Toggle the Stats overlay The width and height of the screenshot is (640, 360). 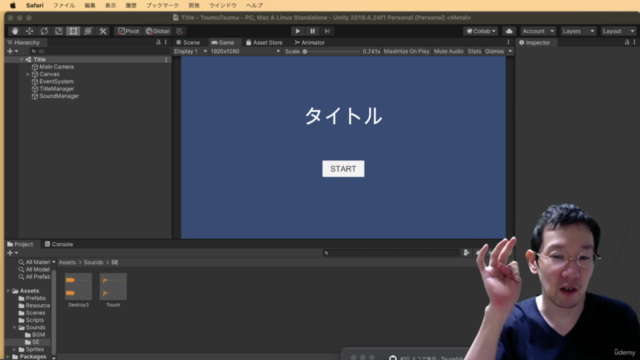click(474, 51)
